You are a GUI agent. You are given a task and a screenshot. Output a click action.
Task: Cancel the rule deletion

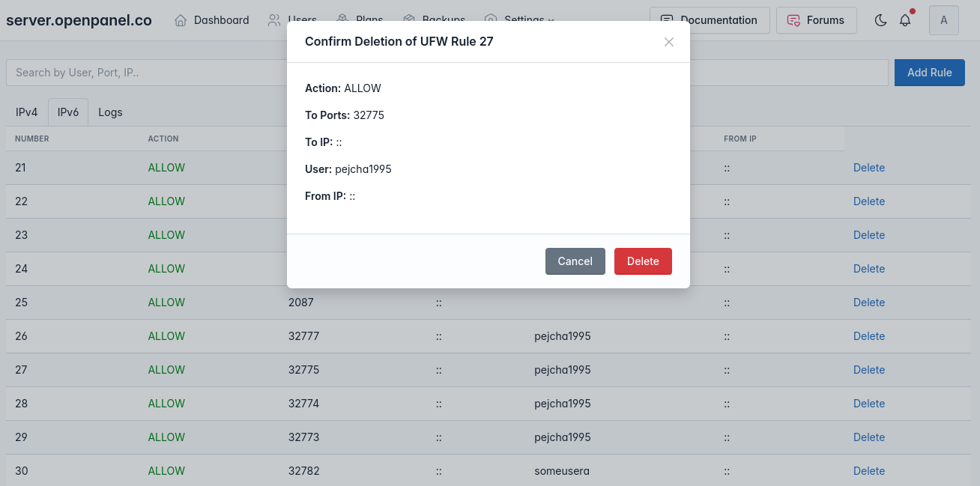click(575, 261)
